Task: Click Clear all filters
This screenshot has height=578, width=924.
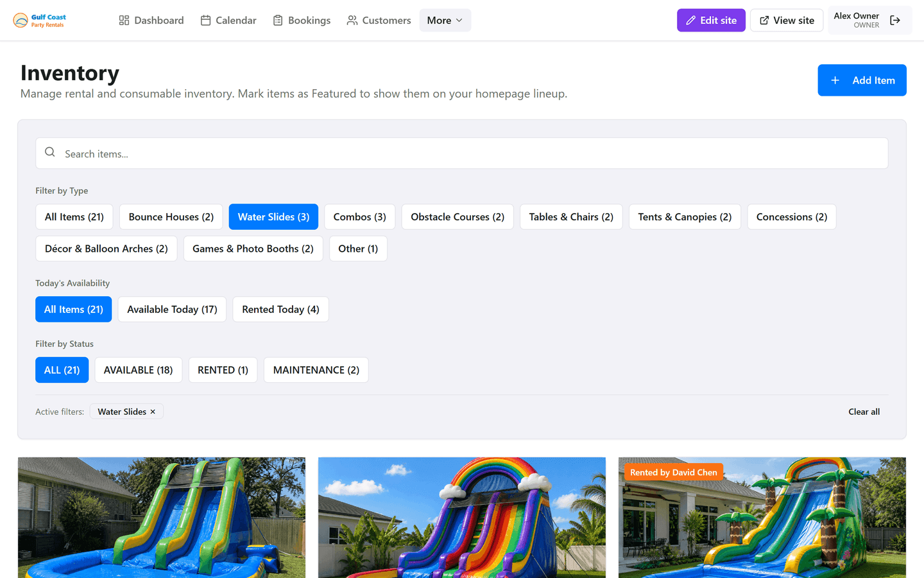Action: [864, 412]
